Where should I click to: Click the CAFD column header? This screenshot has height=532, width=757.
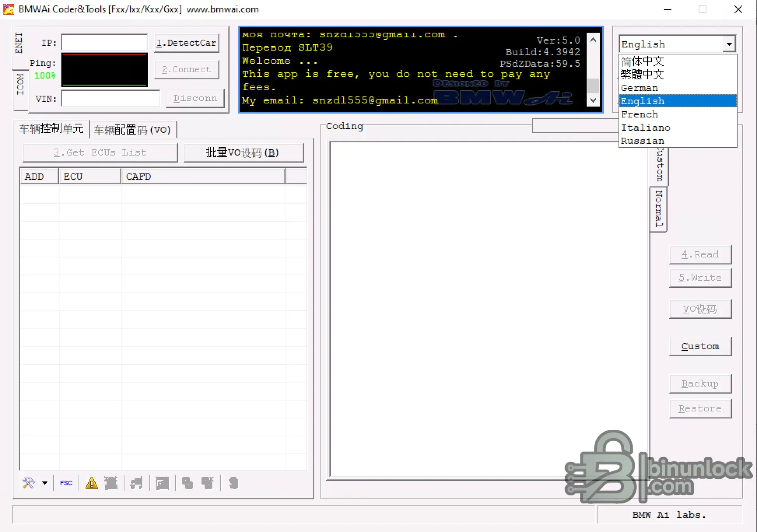tap(203, 176)
